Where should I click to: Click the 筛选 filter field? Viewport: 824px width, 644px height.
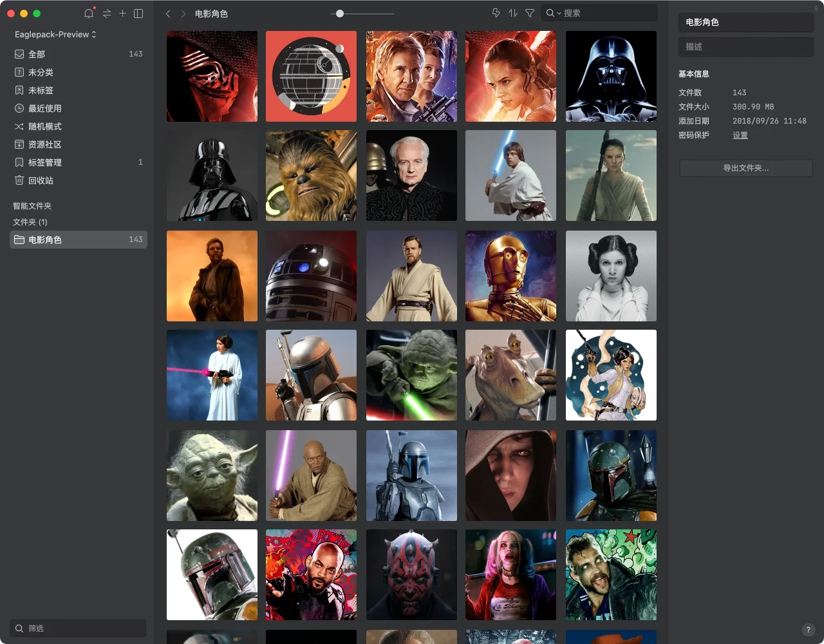point(79,628)
